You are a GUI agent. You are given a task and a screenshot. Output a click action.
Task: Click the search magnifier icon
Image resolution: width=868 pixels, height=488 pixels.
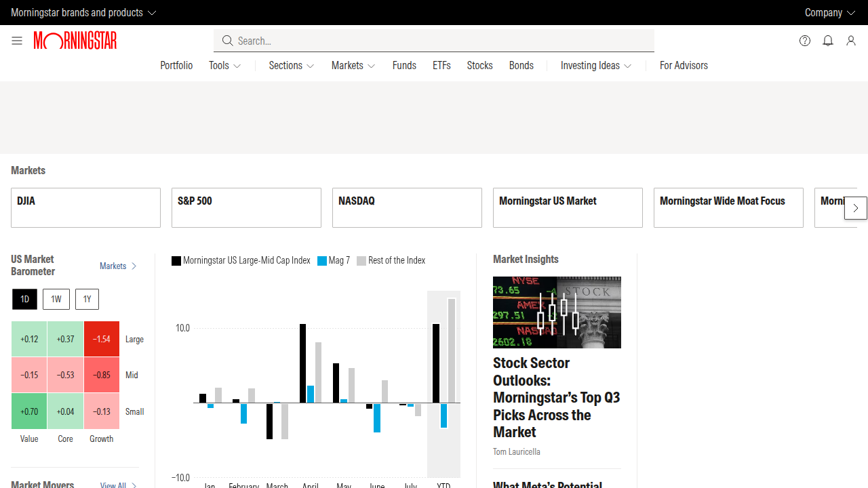point(227,41)
